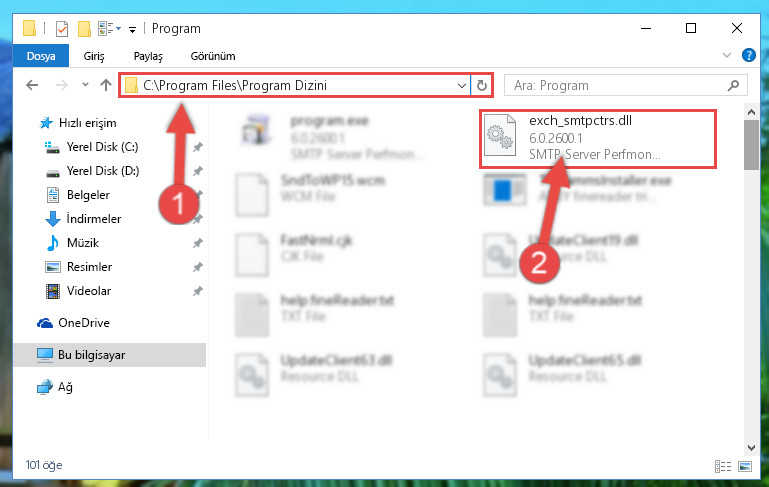Open the recent locations dropdown arrow
769x487 pixels.
(x=85, y=85)
